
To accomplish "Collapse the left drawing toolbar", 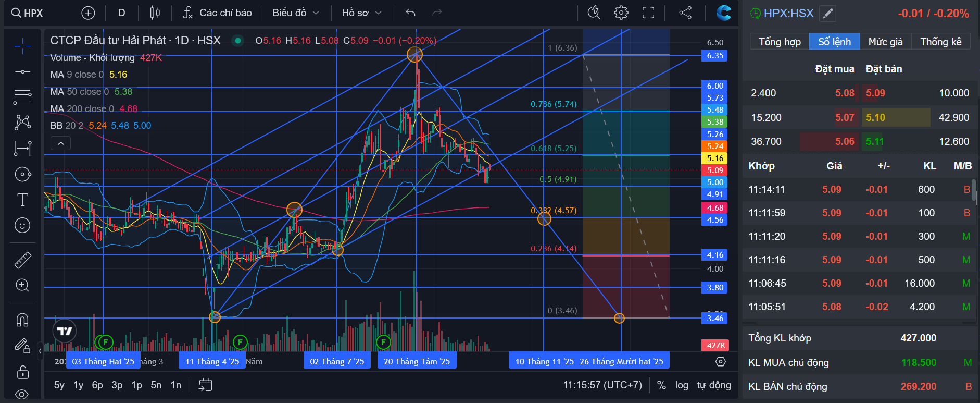I will click(x=40, y=351).
